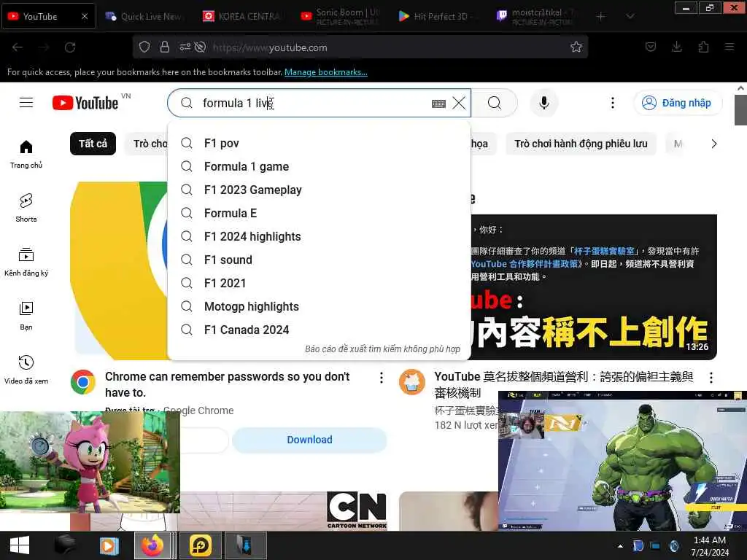The image size is (747, 560).
Task: Open the YouTube guide hamburger menu
Action: pos(26,103)
